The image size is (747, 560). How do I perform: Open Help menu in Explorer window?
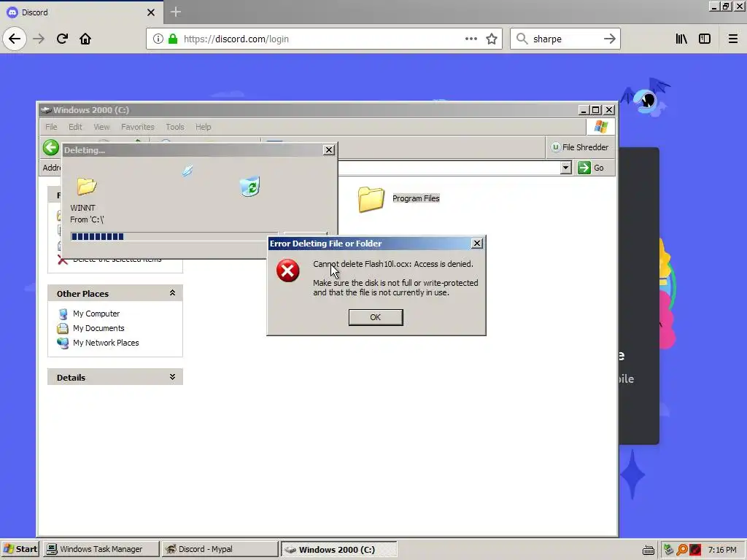coord(203,127)
